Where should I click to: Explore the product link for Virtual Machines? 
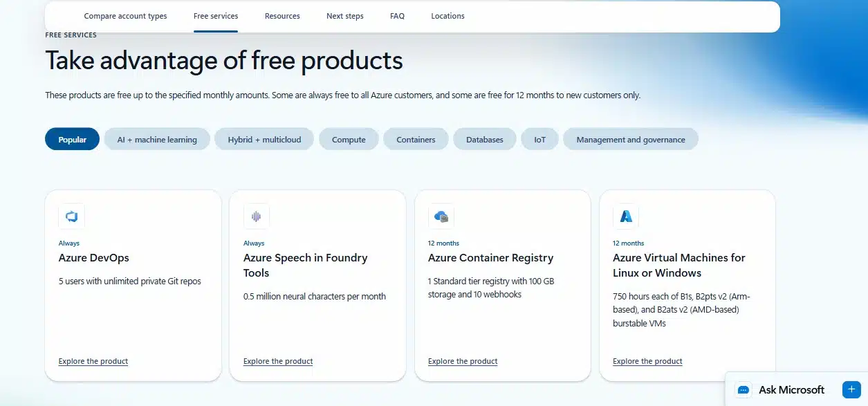tap(647, 361)
